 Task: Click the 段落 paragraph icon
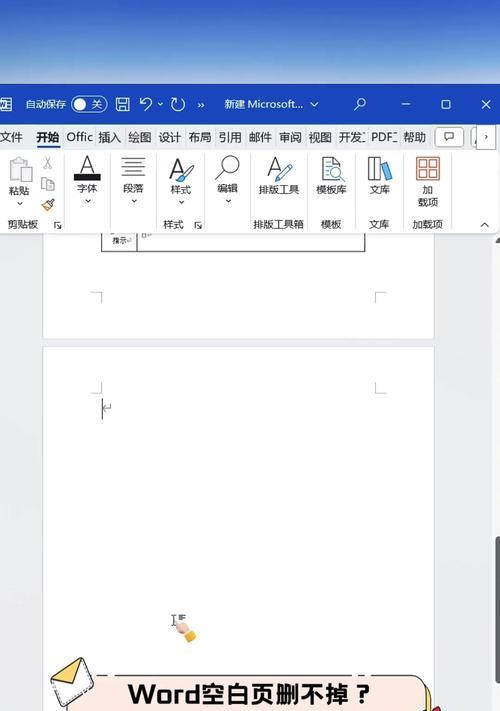[133, 167]
